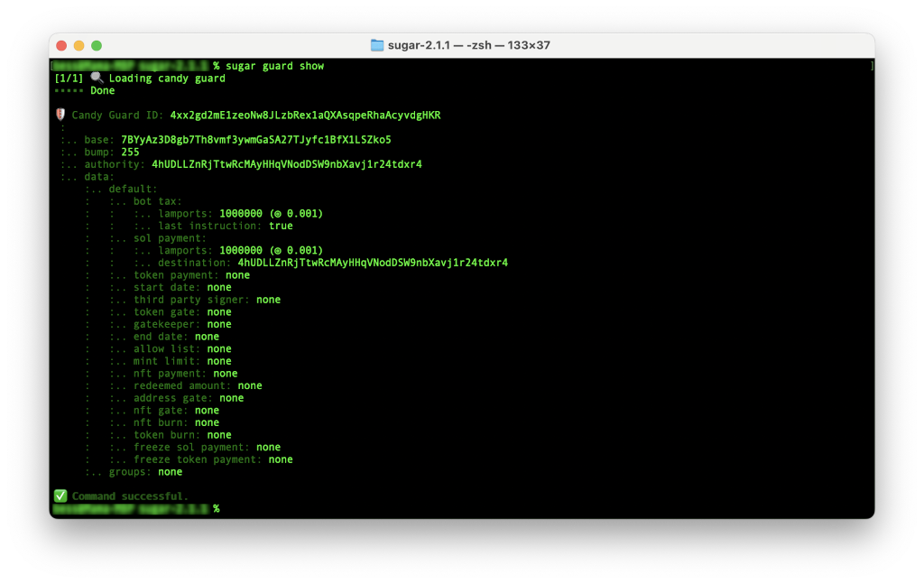Click the "gatekeeper:" label
The image size is (924, 584).
pyautogui.click(x=167, y=325)
